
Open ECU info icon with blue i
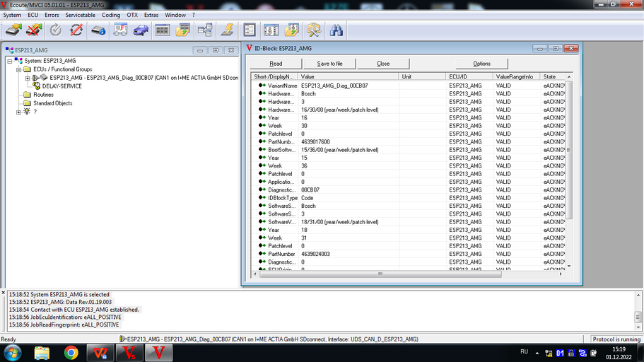coord(98,30)
